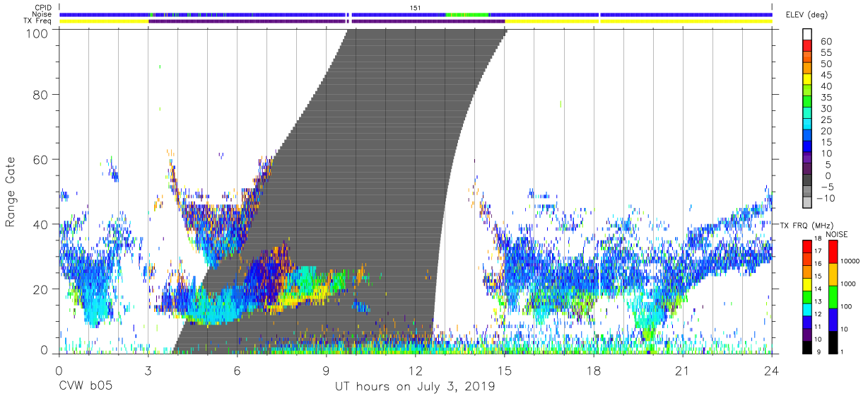Click the large gray no-data band in the plot

coord(368,191)
